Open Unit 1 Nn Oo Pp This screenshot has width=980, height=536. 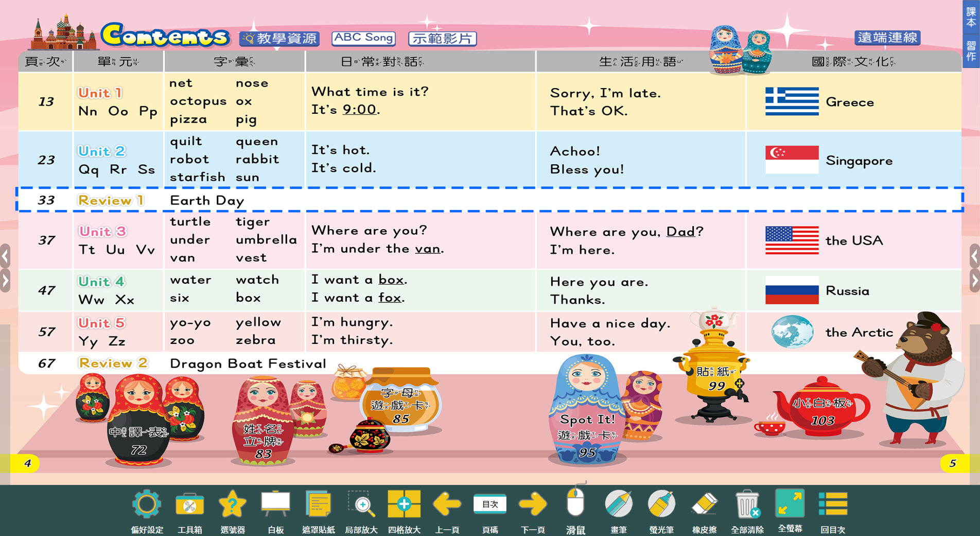pyautogui.click(x=118, y=102)
